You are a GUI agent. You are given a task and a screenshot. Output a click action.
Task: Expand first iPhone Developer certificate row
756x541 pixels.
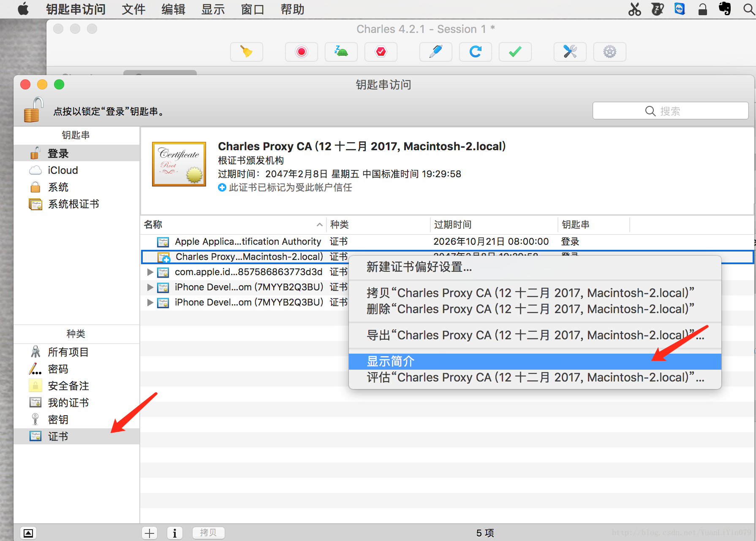(x=150, y=287)
